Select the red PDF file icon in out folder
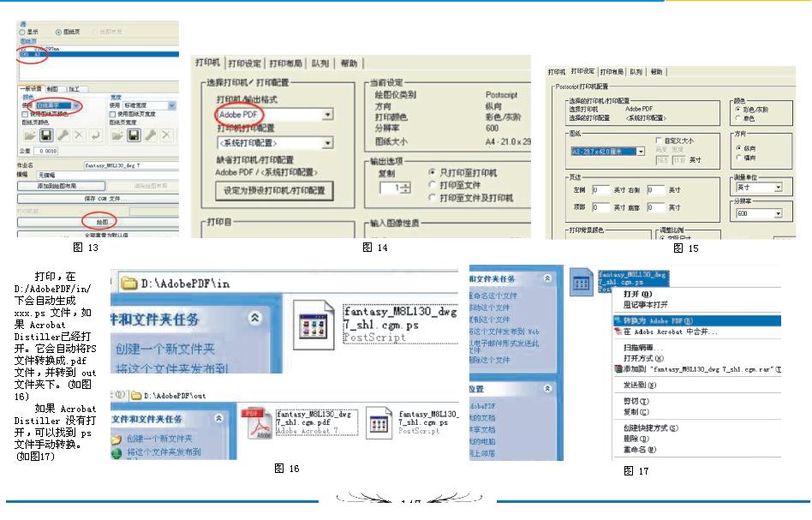 (x=257, y=423)
